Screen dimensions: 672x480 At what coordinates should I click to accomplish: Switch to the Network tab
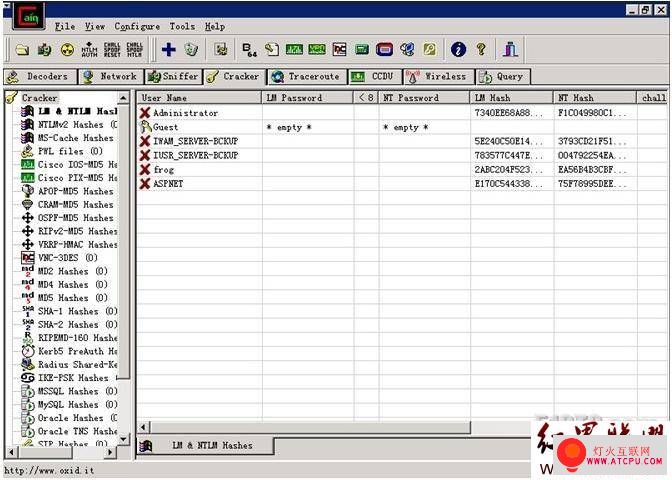tap(111, 77)
